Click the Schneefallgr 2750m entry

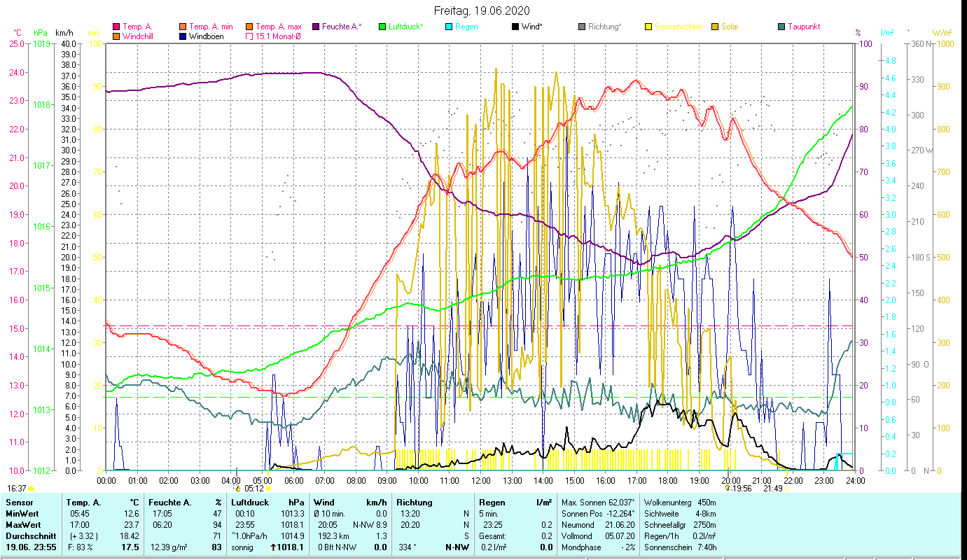pyautogui.click(x=679, y=525)
